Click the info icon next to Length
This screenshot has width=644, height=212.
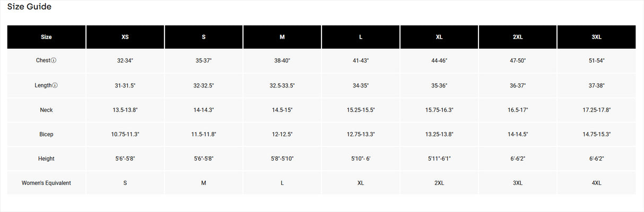pos(55,85)
